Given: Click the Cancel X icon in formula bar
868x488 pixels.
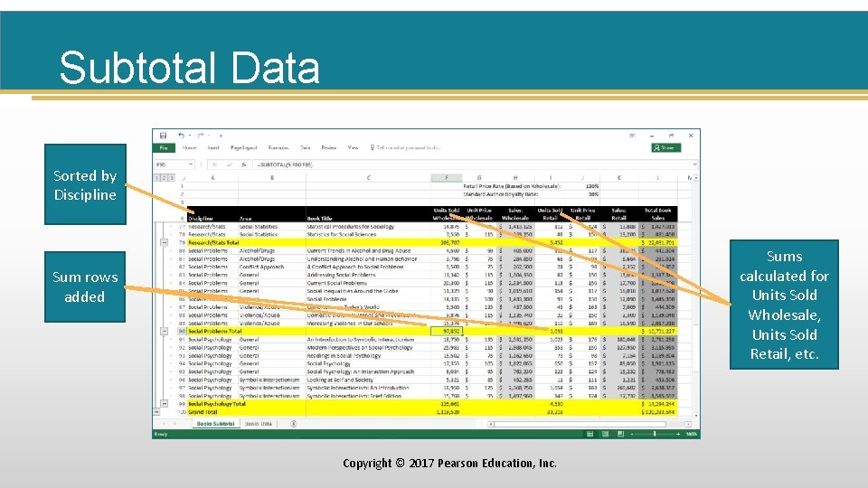Looking at the screenshot, I should [x=215, y=164].
